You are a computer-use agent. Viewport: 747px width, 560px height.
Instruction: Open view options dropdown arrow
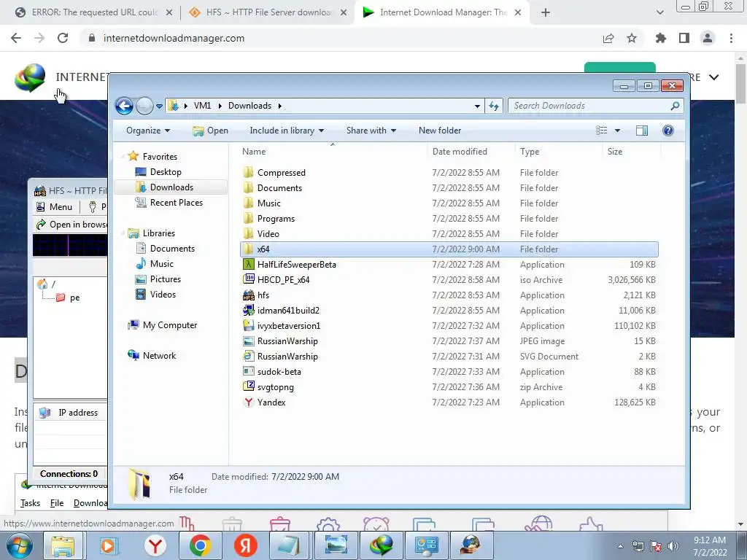click(x=617, y=131)
